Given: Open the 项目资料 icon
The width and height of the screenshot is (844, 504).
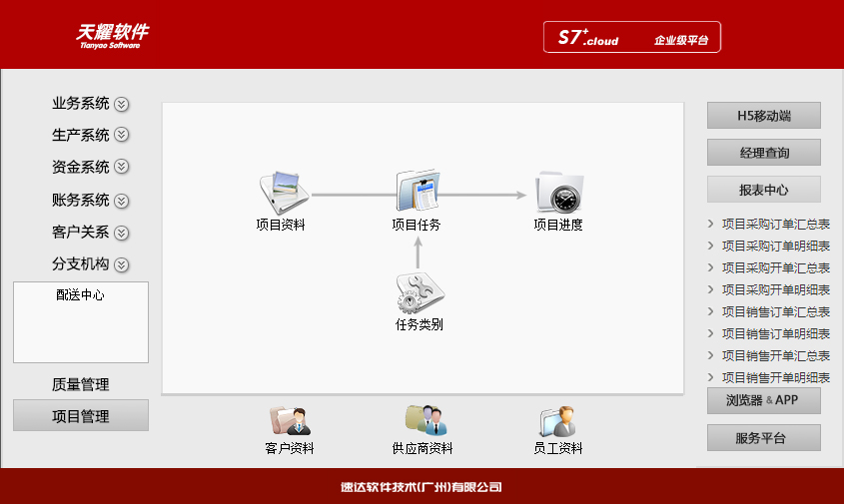Looking at the screenshot, I should 281,190.
